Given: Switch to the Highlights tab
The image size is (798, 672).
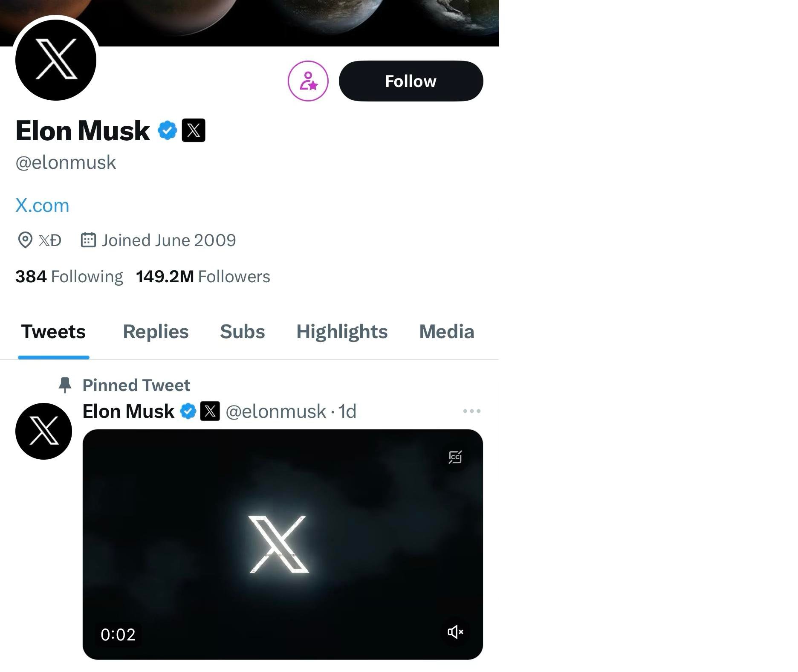Looking at the screenshot, I should [342, 332].
